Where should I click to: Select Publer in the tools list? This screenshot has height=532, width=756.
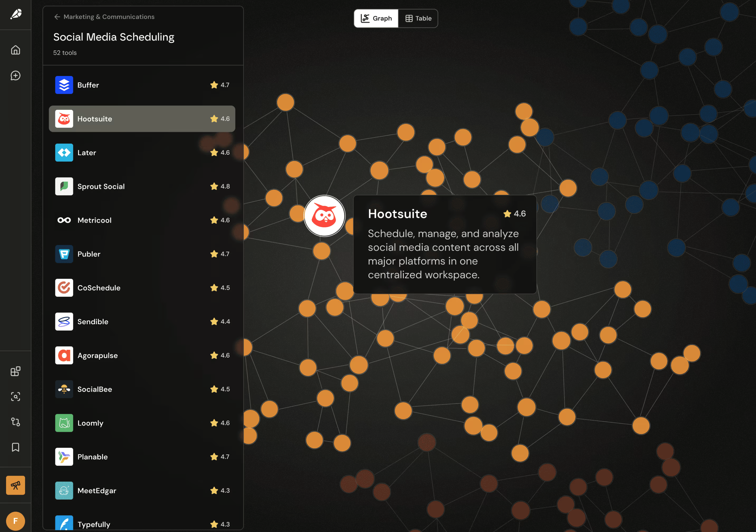click(x=142, y=254)
